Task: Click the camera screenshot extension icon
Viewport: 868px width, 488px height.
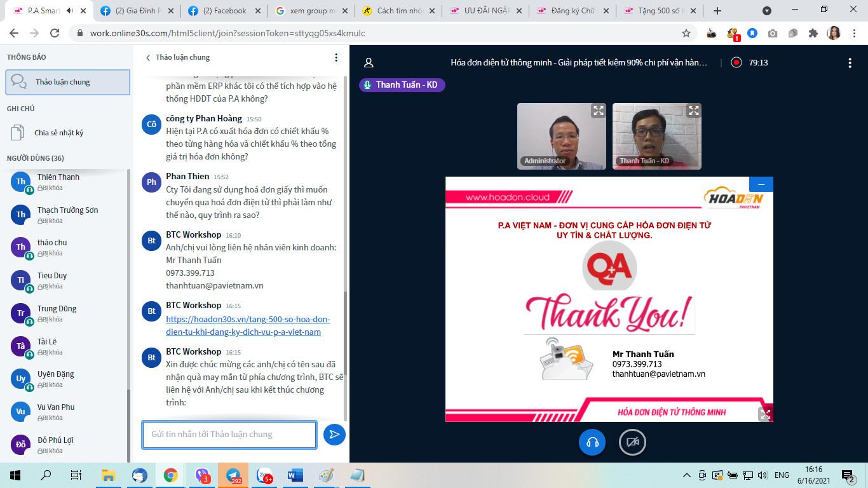Action: (772, 33)
